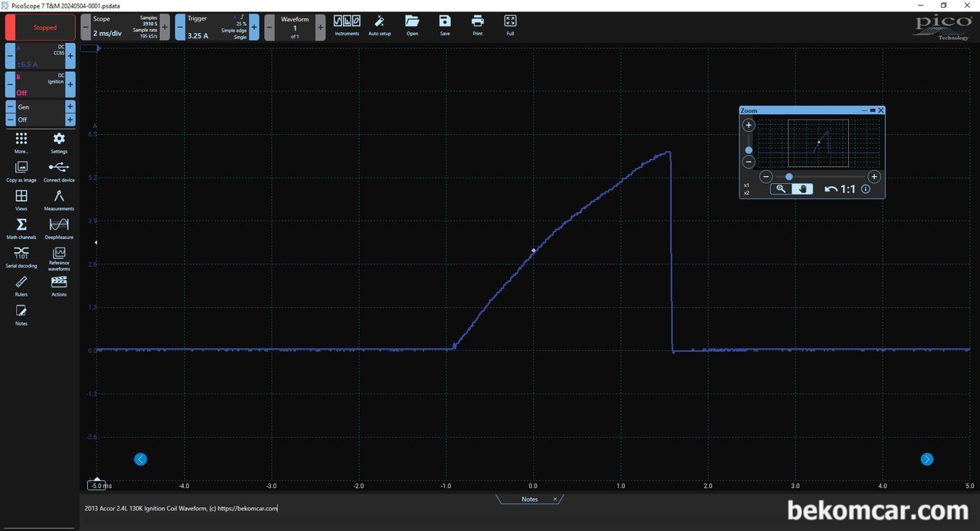This screenshot has height=531, width=980.
Task: Click the trigger diamond marker on waveform
Action: pos(534,251)
